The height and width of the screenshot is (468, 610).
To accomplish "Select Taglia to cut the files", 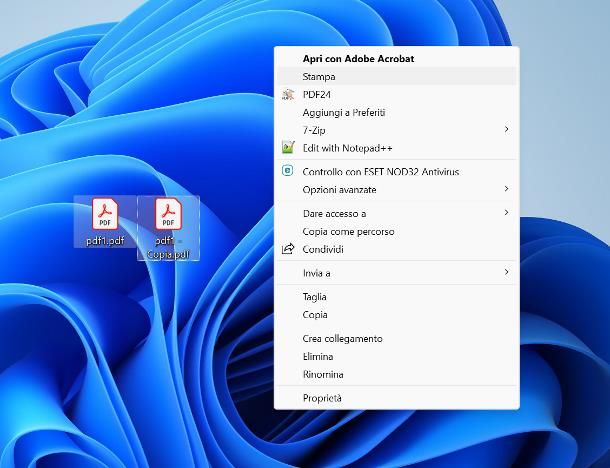I will coord(315,297).
